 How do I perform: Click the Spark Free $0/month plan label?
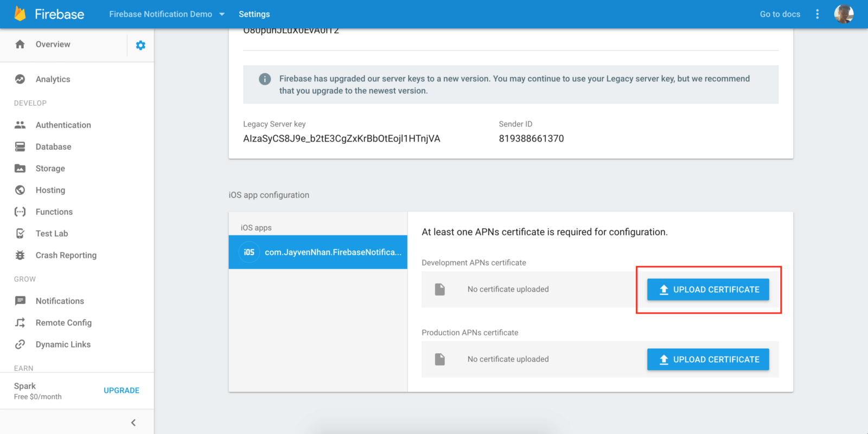click(x=38, y=391)
